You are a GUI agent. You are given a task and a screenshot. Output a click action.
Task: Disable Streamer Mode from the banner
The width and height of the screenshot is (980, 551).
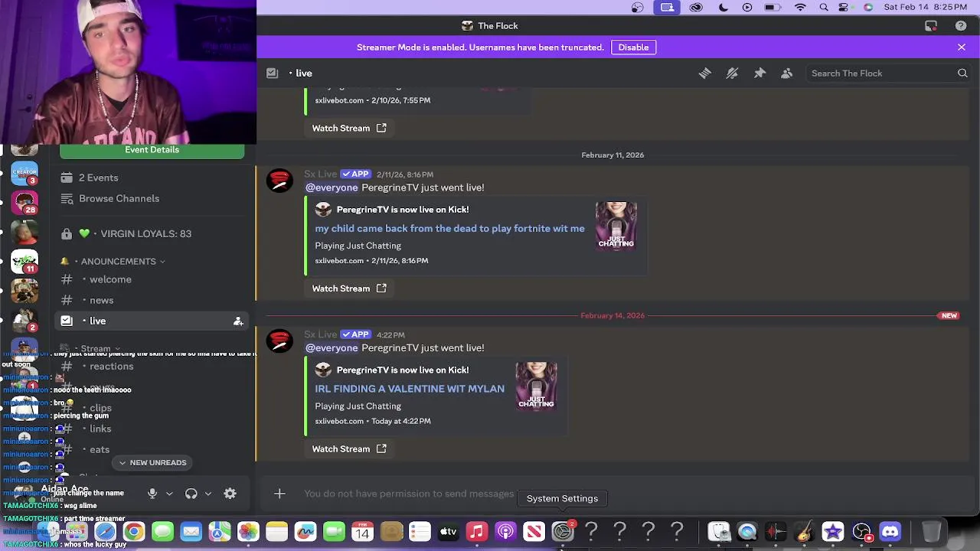click(633, 47)
